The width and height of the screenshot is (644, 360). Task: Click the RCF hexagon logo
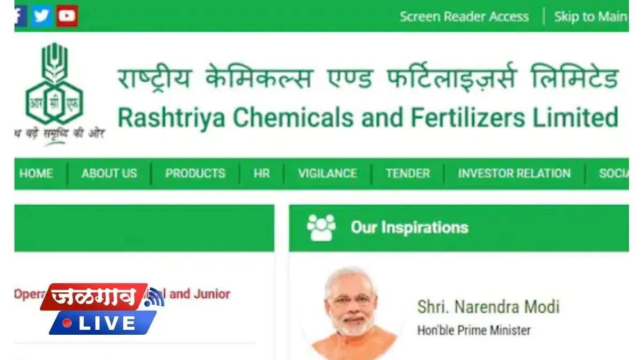tap(54, 89)
